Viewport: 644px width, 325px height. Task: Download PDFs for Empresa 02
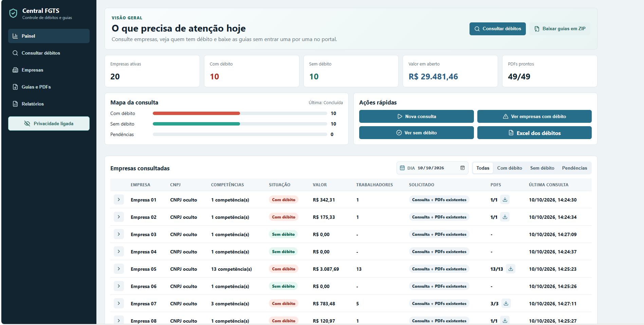505,217
